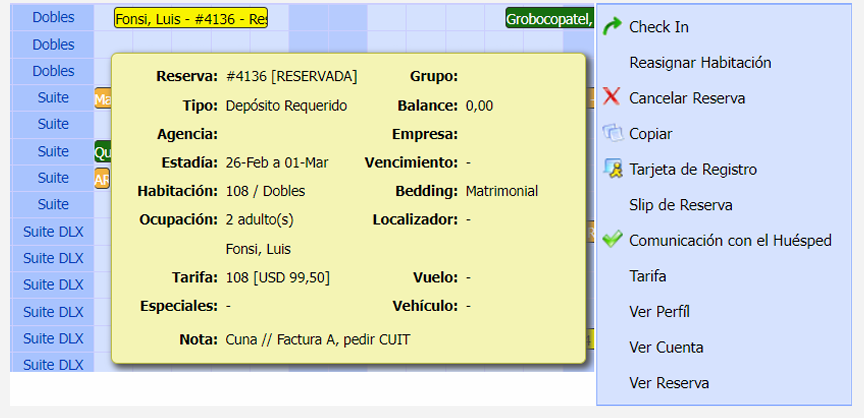Click the orange 'Ma' reservation block
This screenshot has height=418, width=864.
point(102,99)
